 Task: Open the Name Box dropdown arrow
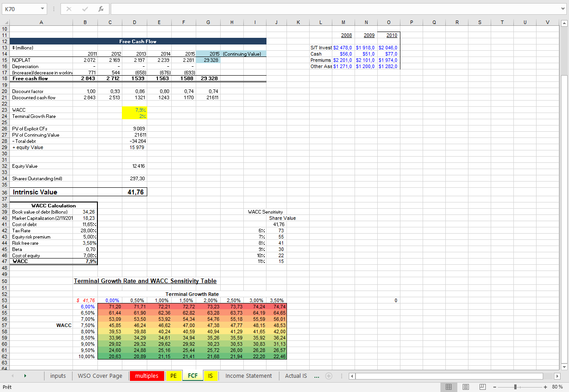tap(43, 8)
